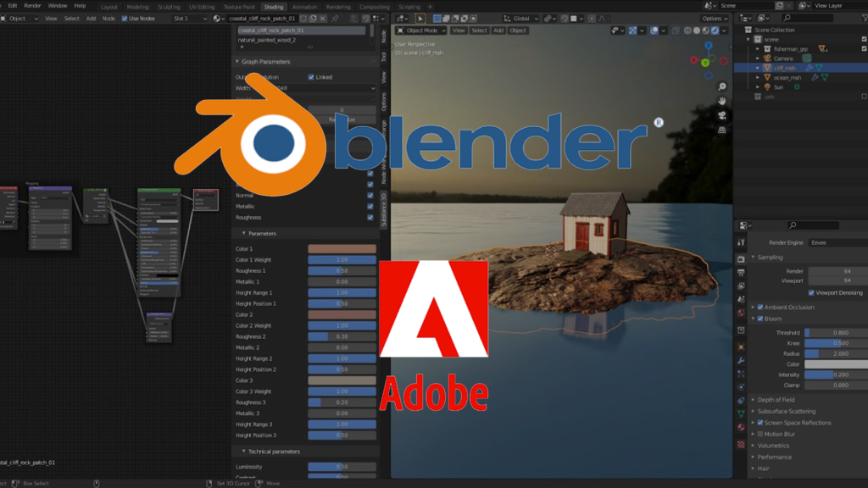Open the viewport Object menu
Screen dimensions: 868x488
coord(518,30)
